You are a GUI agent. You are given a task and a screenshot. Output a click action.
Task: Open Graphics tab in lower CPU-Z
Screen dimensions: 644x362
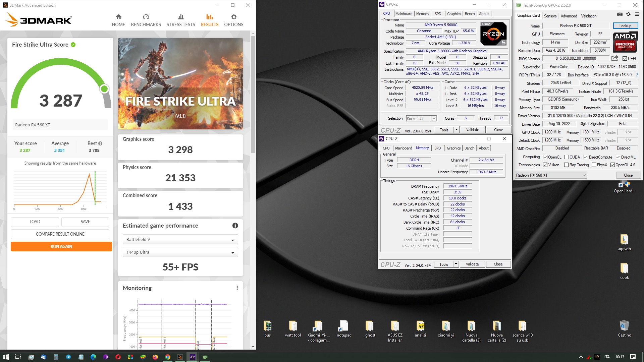tap(453, 148)
